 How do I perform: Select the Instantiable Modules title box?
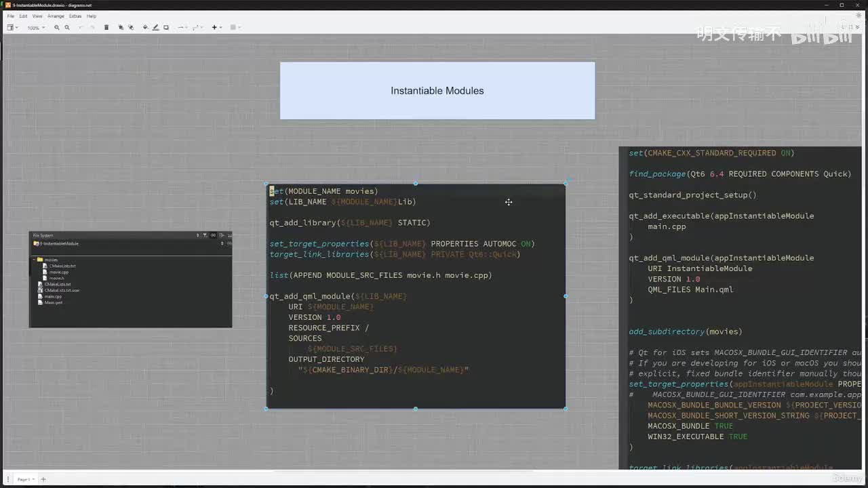point(437,91)
